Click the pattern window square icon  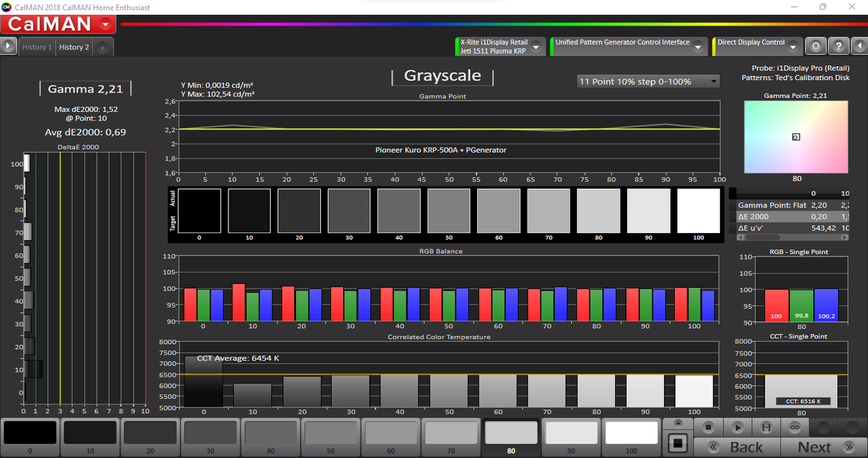click(678, 444)
